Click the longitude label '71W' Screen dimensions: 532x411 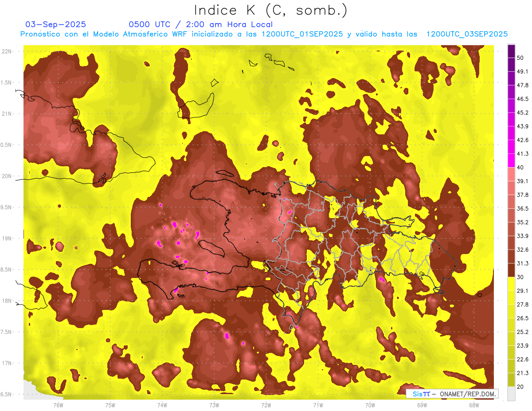click(318, 405)
